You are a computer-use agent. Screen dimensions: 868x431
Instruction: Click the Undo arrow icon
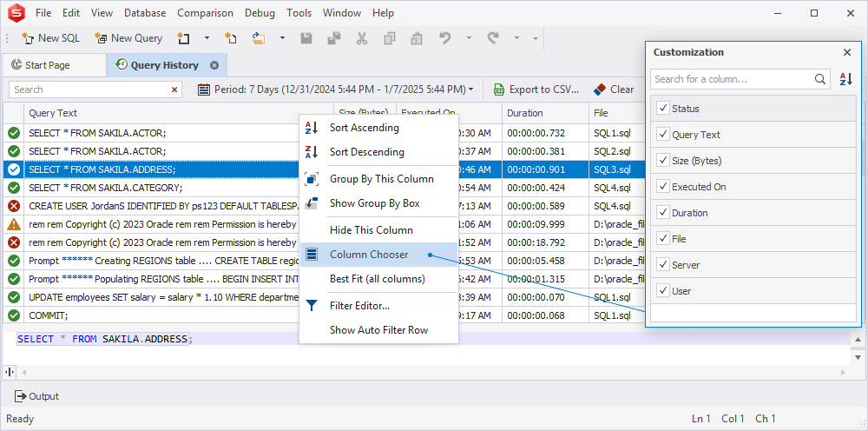[445, 38]
